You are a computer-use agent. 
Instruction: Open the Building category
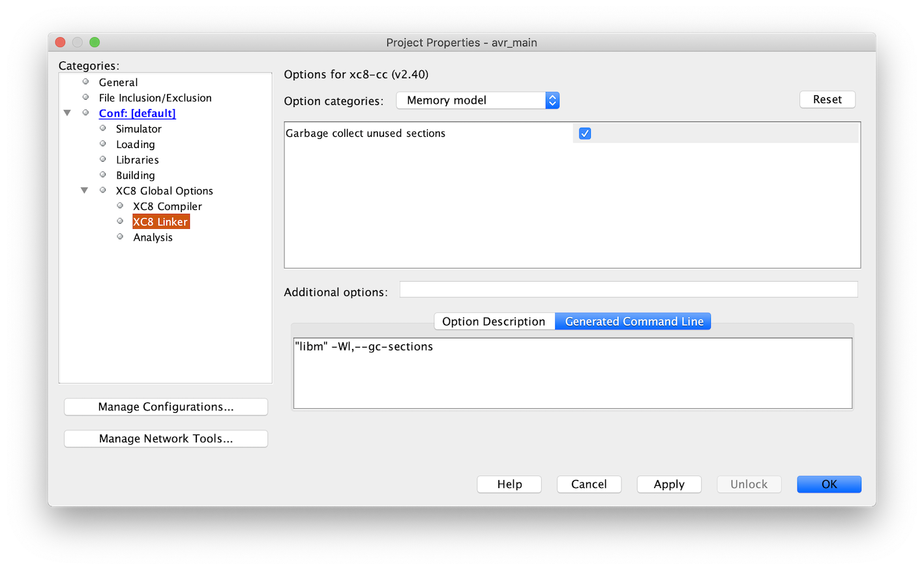pyautogui.click(x=135, y=175)
